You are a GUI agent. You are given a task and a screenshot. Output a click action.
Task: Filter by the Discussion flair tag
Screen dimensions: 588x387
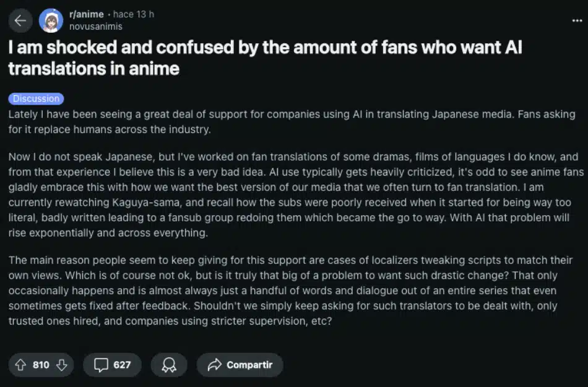point(36,98)
